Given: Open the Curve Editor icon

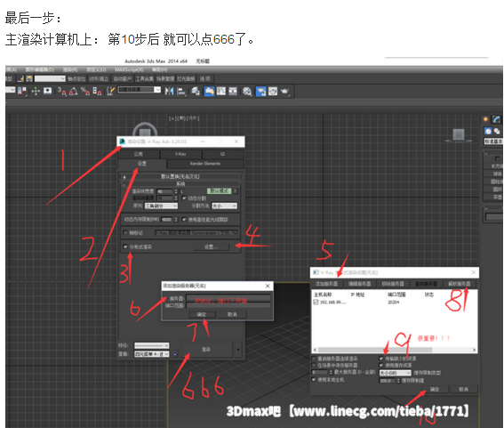Looking at the screenshot, I should (x=221, y=92).
